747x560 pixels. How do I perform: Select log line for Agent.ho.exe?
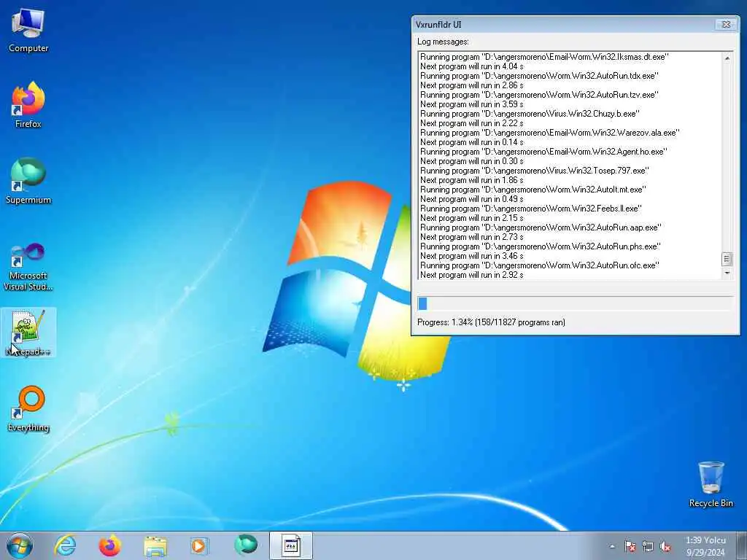click(543, 152)
